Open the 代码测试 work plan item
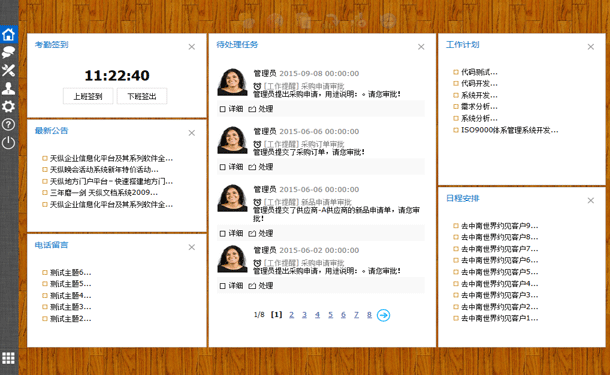 [x=479, y=72]
